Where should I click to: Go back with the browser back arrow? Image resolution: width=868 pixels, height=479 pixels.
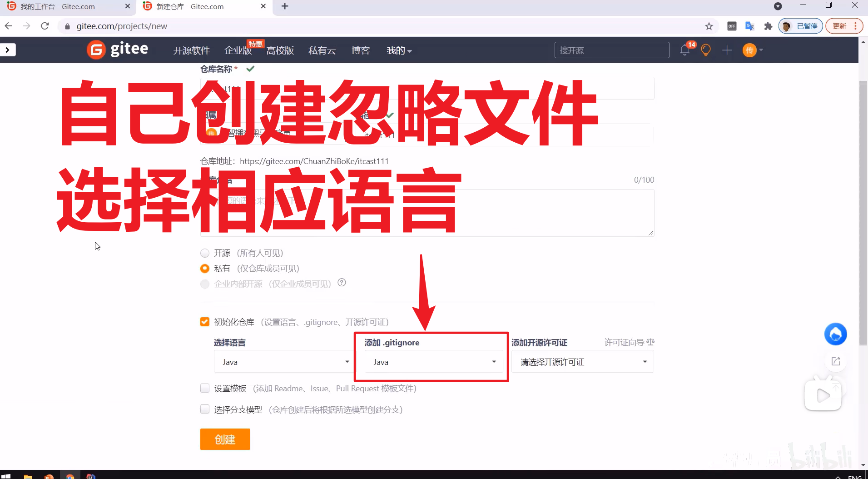click(x=9, y=26)
